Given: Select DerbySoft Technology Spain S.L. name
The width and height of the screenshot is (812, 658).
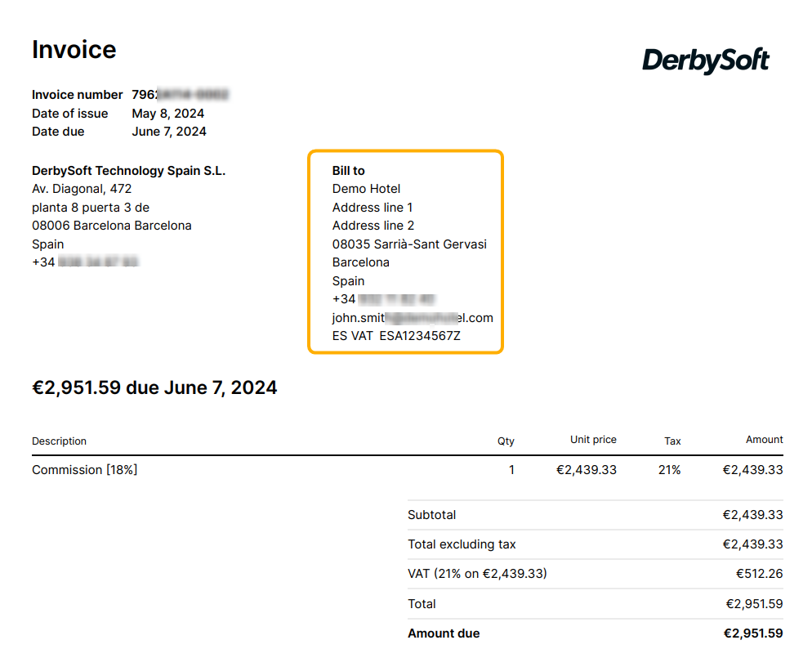Looking at the screenshot, I should click(128, 171).
